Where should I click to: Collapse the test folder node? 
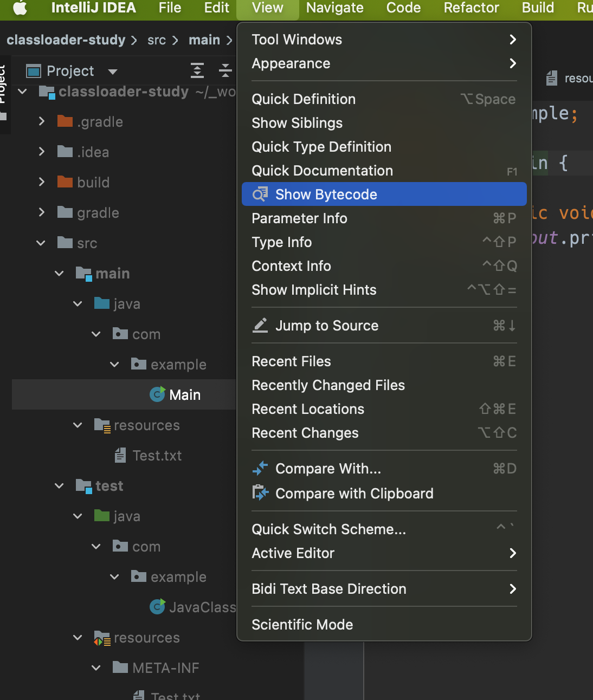pos(60,486)
